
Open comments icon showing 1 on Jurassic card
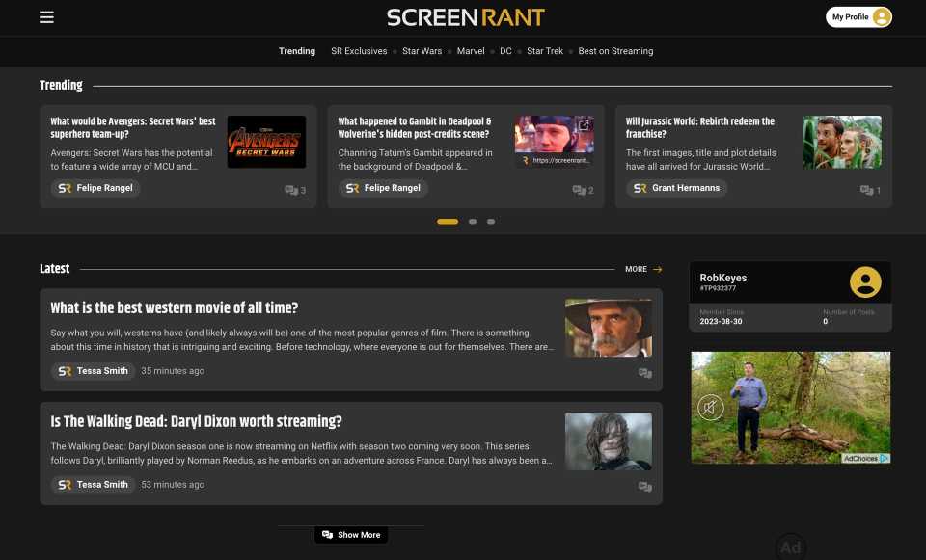click(x=870, y=190)
